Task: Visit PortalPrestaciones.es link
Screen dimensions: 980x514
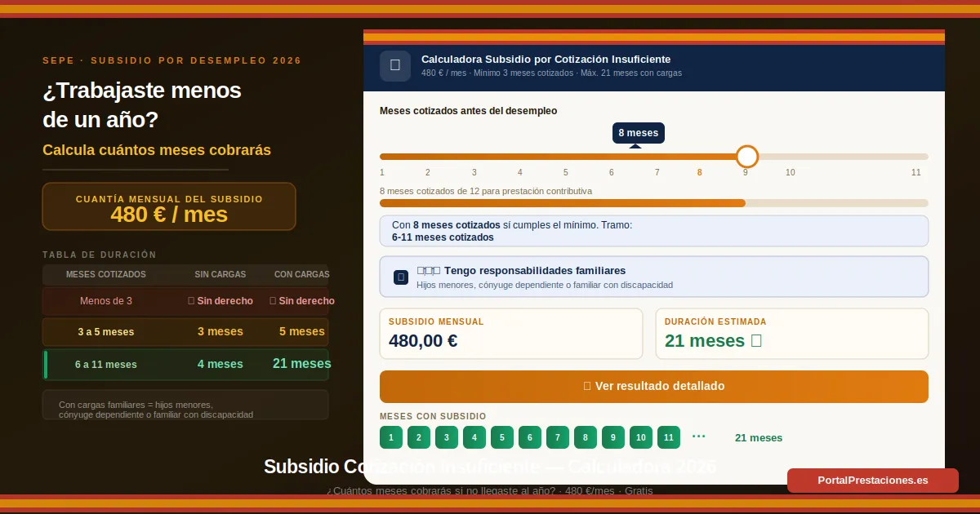Action: (x=873, y=481)
